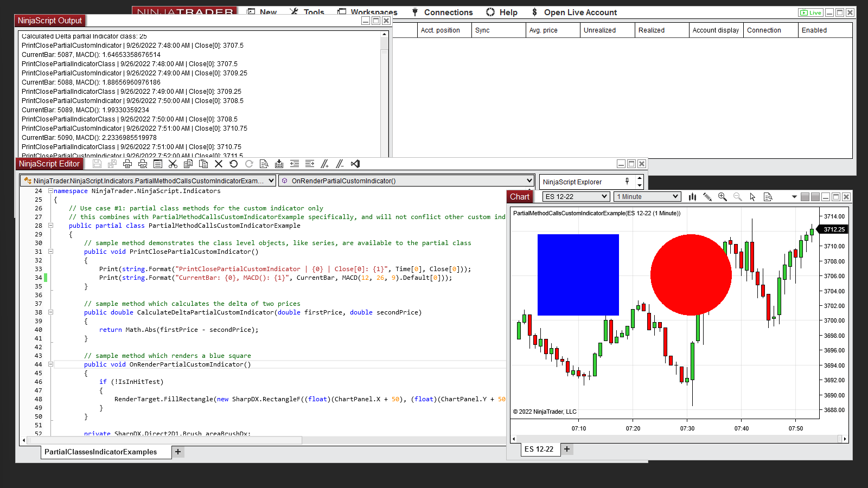Viewport: 868px width, 488px height.
Task: Open chart Indicators bars icon
Action: [692, 197]
